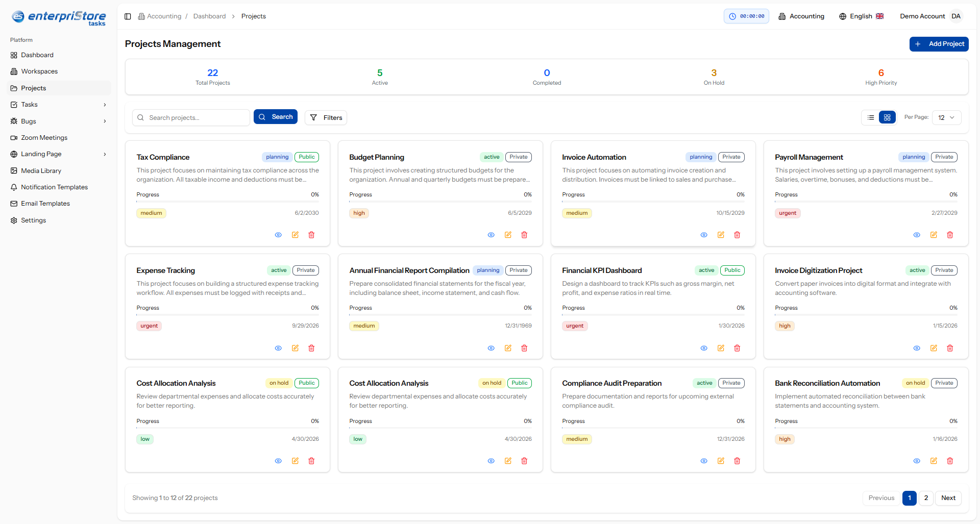This screenshot has width=980, height=524.
Task: Click trash icon on Payroll Management card
Action: tap(950, 235)
